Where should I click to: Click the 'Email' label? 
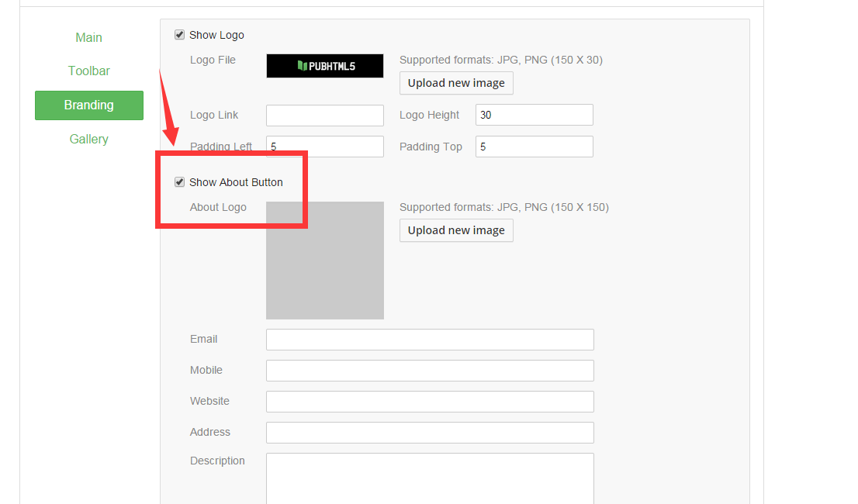pos(203,339)
